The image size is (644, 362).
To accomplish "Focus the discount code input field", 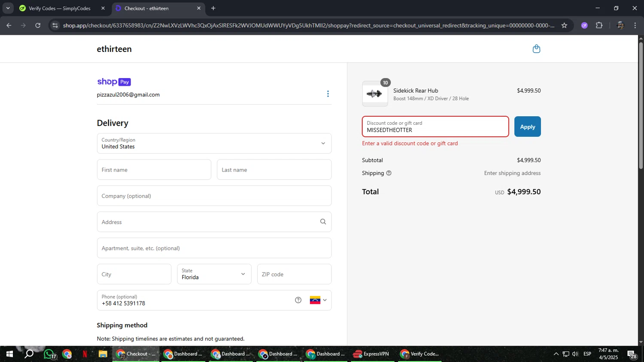I will 435,127.
